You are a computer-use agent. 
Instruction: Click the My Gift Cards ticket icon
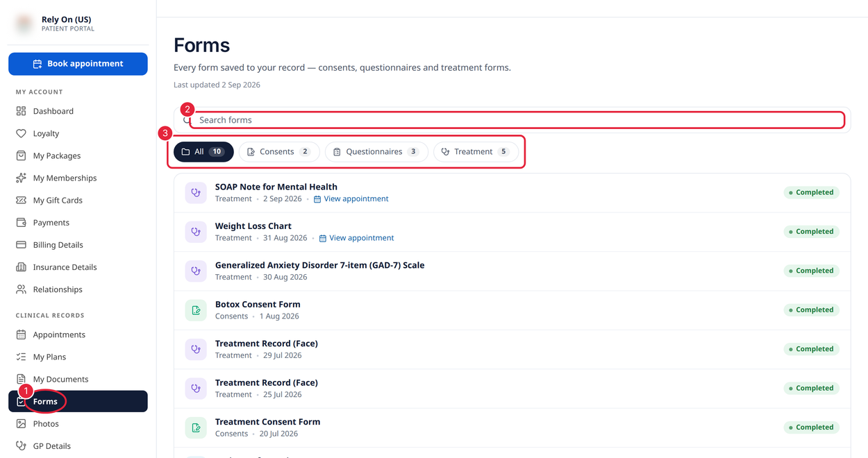(21, 200)
